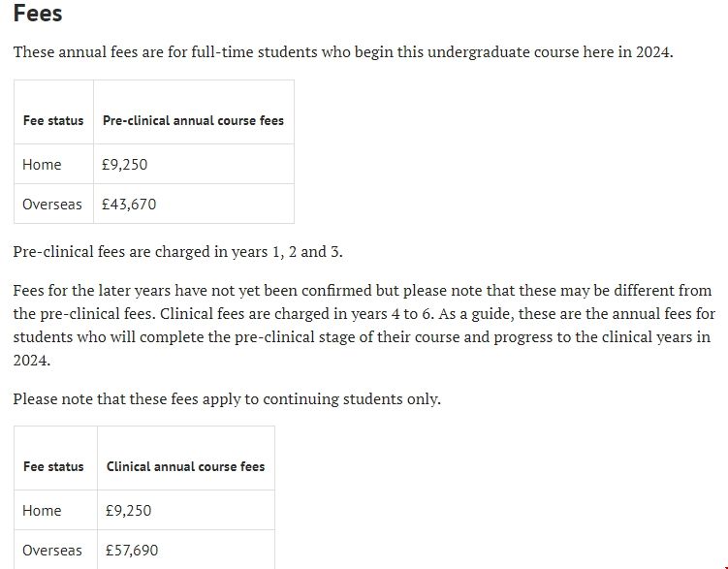Click the £43,670 overseas fee amount
The image size is (728, 569).
129,205
